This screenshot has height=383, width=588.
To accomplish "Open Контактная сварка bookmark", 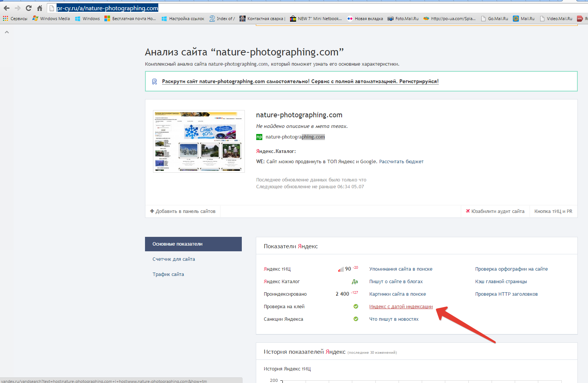I will [x=262, y=19].
